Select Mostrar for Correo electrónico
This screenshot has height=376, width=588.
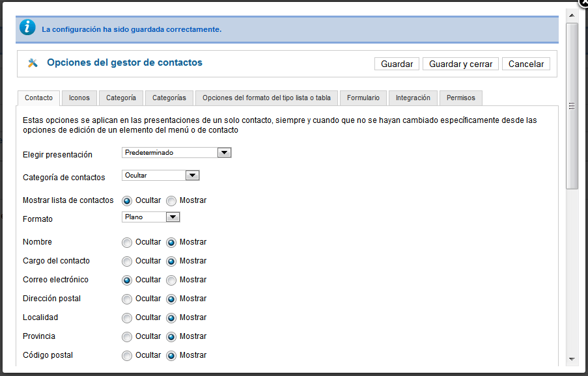coord(171,280)
